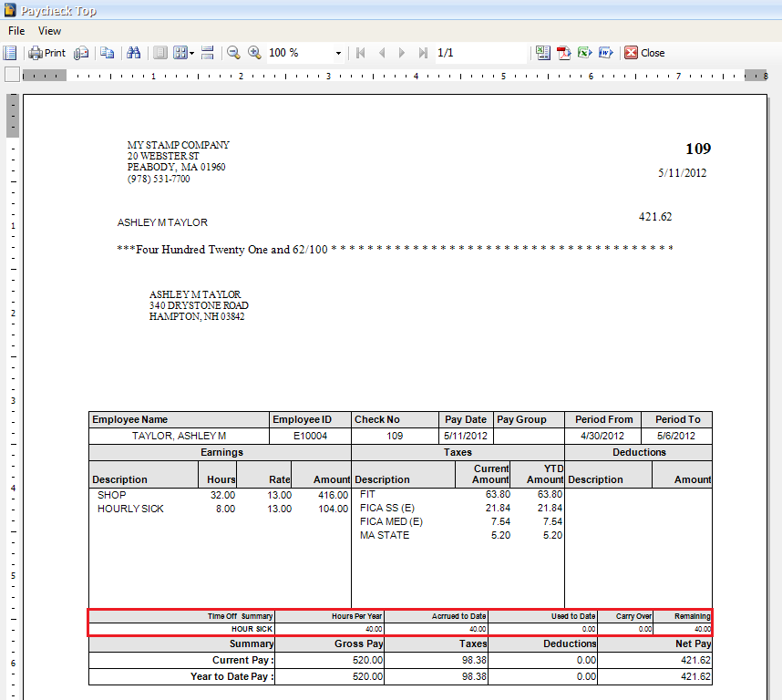The width and height of the screenshot is (782, 700).
Task: Click the multiple pages grid icon
Action: 180,53
